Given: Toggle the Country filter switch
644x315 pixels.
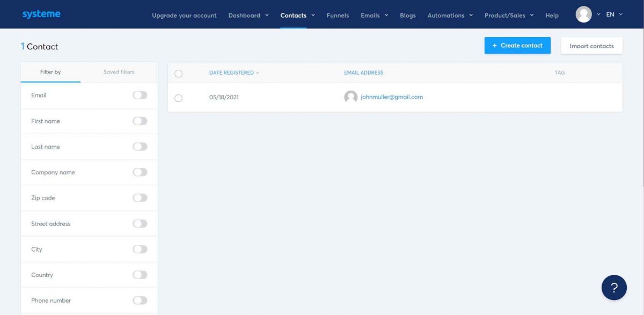Looking at the screenshot, I should pyautogui.click(x=140, y=275).
